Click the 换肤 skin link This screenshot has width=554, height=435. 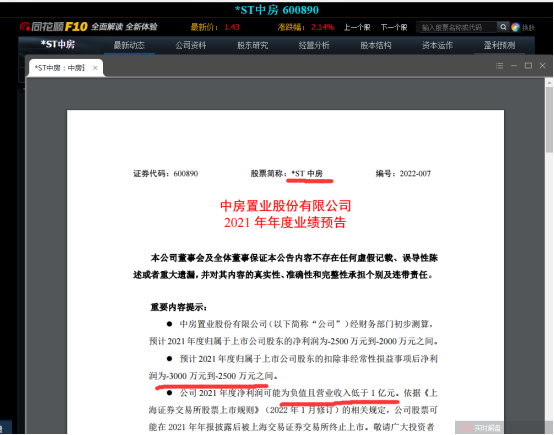click(529, 28)
